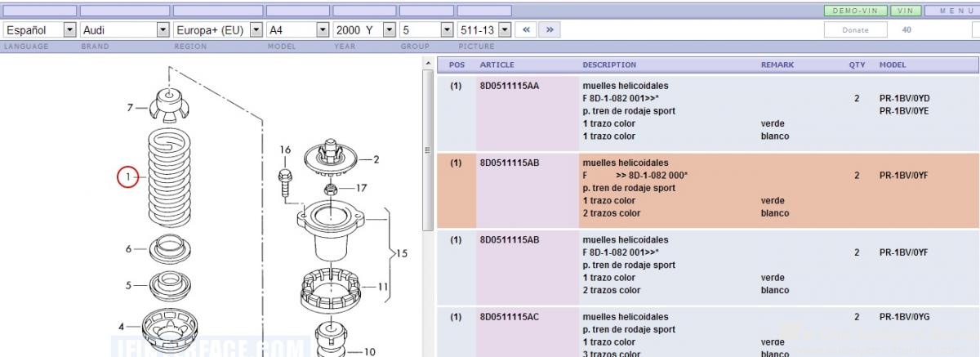Go to next picture with » button
The width and height of the screenshot is (980, 357).
[x=550, y=29]
